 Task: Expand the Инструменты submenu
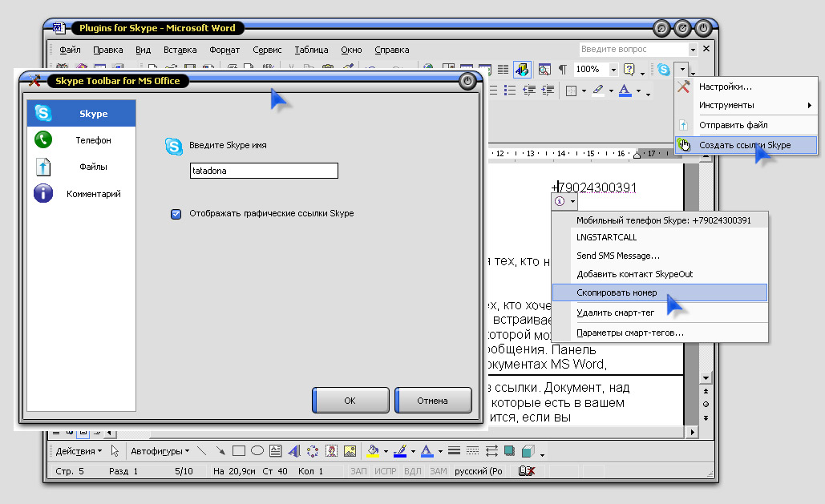pos(746,105)
